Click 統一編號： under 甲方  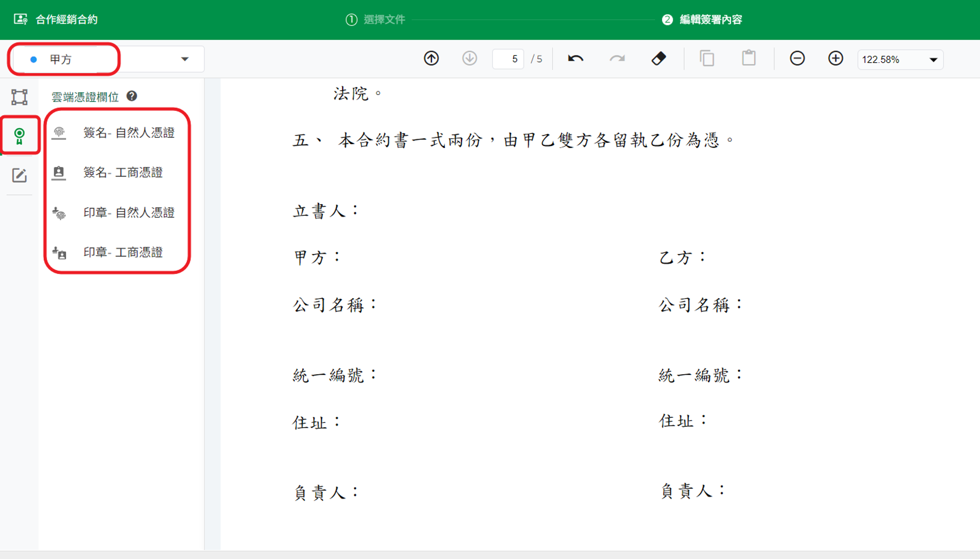(336, 376)
